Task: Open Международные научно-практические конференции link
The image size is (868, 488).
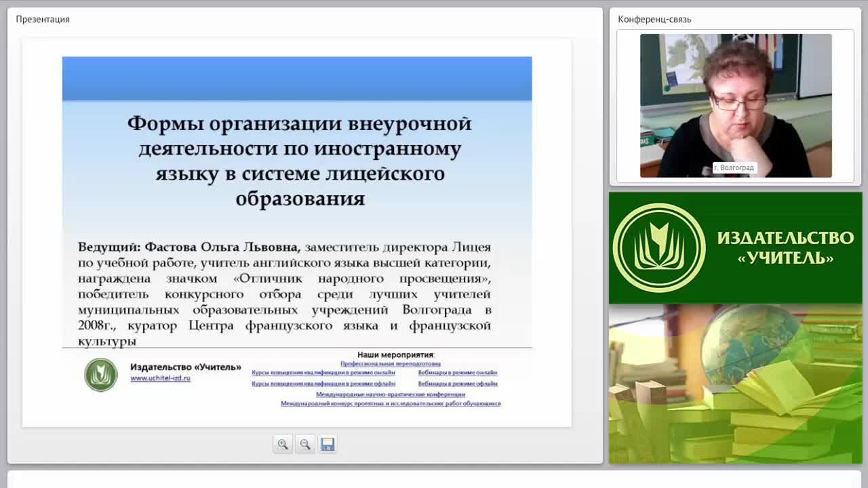Action: (x=391, y=394)
